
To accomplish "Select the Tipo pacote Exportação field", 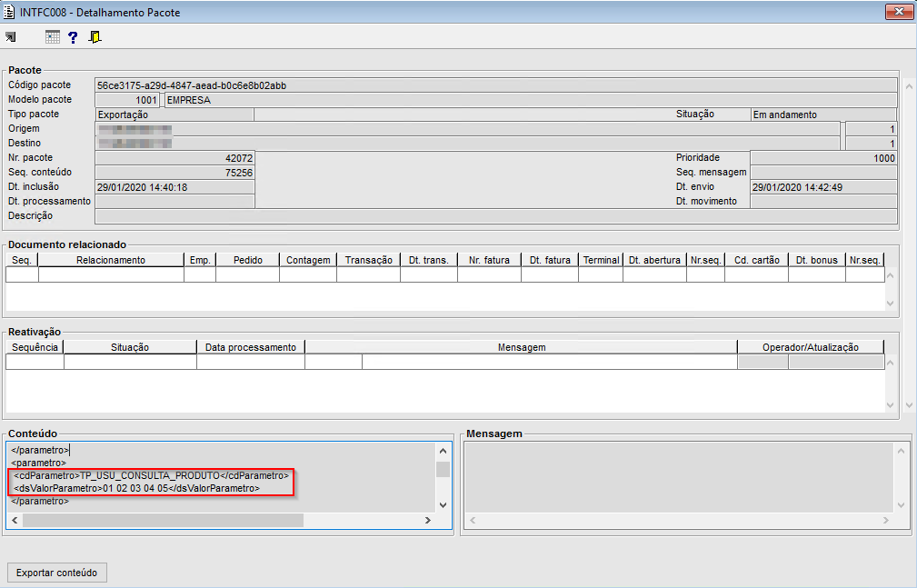I will tap(174, 115).
